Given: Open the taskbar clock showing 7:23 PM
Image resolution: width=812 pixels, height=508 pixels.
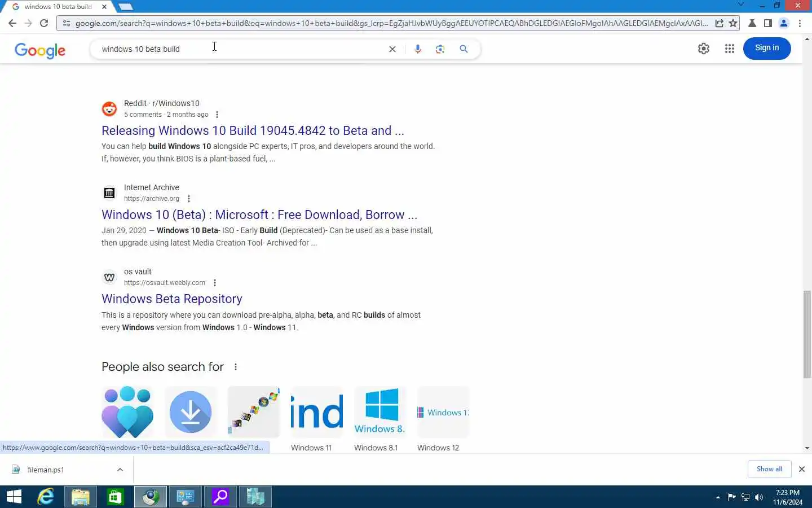Looking at the screenshot, I should coord(788,497).
